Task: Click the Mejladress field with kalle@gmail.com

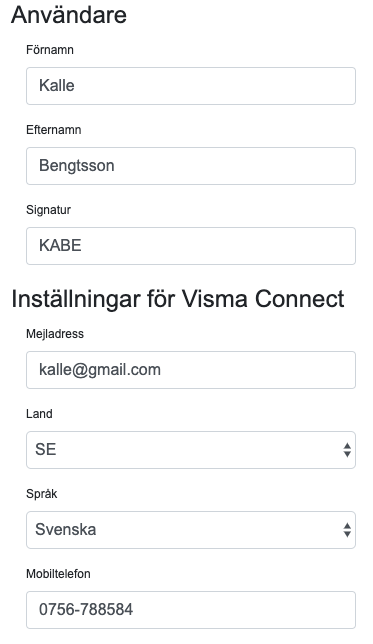Action: (x=191, y=370)
